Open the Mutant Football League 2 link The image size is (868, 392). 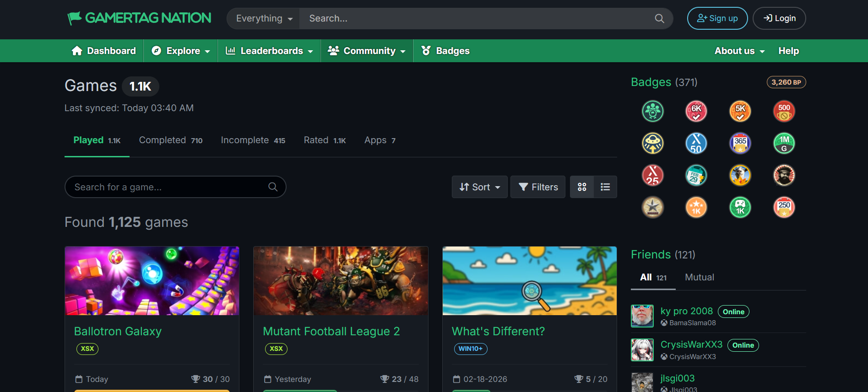click(x=331, y=331)
